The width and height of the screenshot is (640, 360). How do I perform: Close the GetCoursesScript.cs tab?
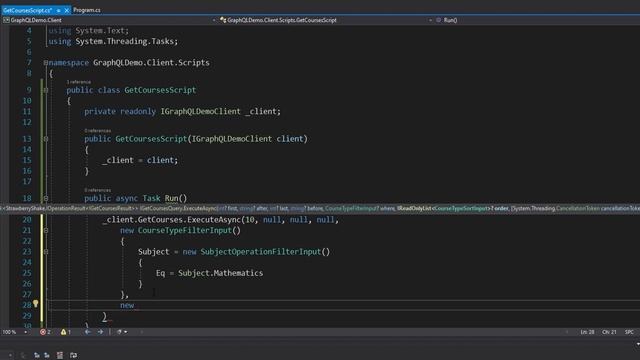(x=67, y=10)
